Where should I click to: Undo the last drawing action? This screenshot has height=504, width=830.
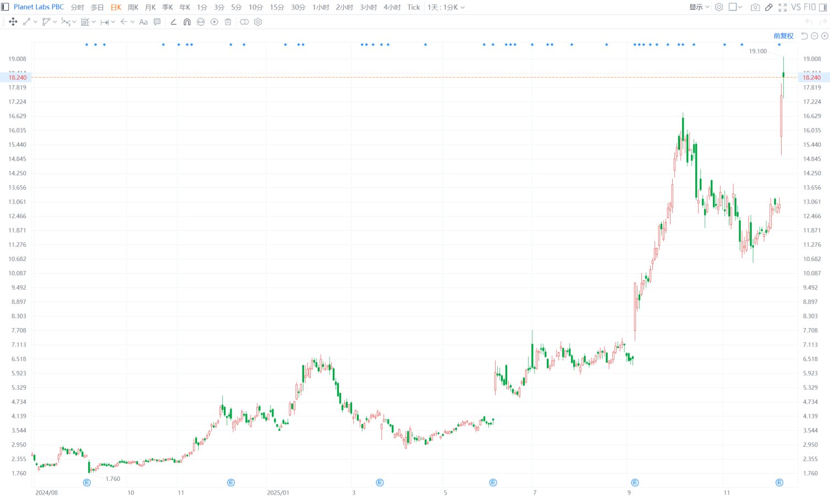(809, 22)
